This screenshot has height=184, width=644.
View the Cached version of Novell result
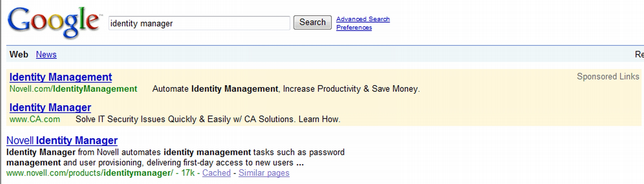click(x=216, y=173)
